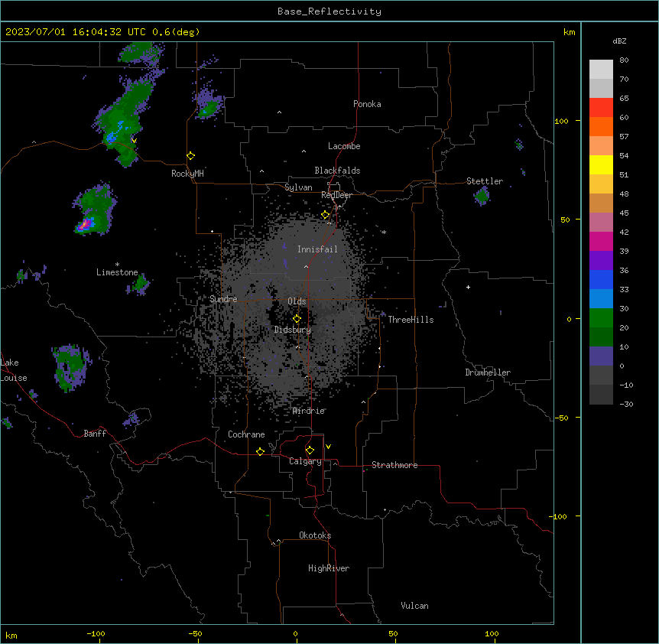
Task: Click the Vulcan label
Action: coord(415,606)
